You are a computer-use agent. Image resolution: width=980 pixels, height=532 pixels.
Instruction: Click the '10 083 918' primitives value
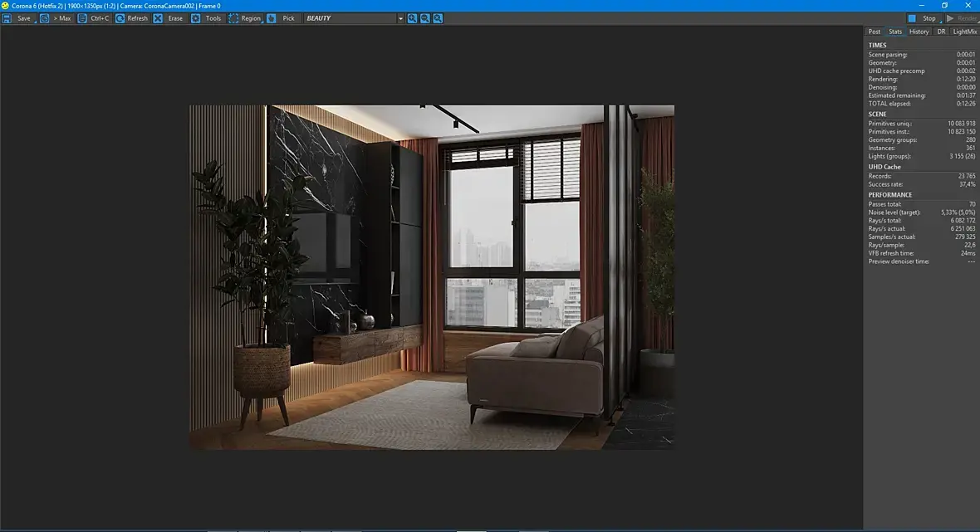click(x=961, y=124)
